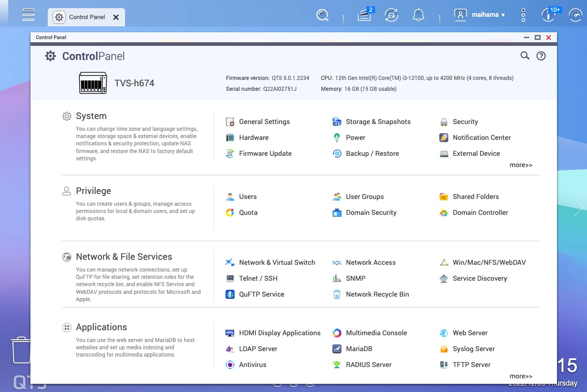Click the desktop search magnifier icon
Viewport: 587px width, 392px height.
click(322, 15)
